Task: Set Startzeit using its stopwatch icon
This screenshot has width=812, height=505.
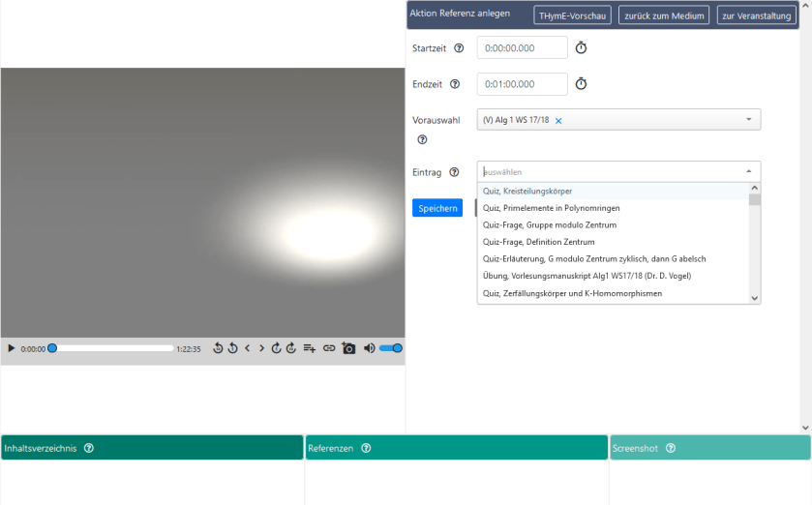Action: [x=581, y=48]
